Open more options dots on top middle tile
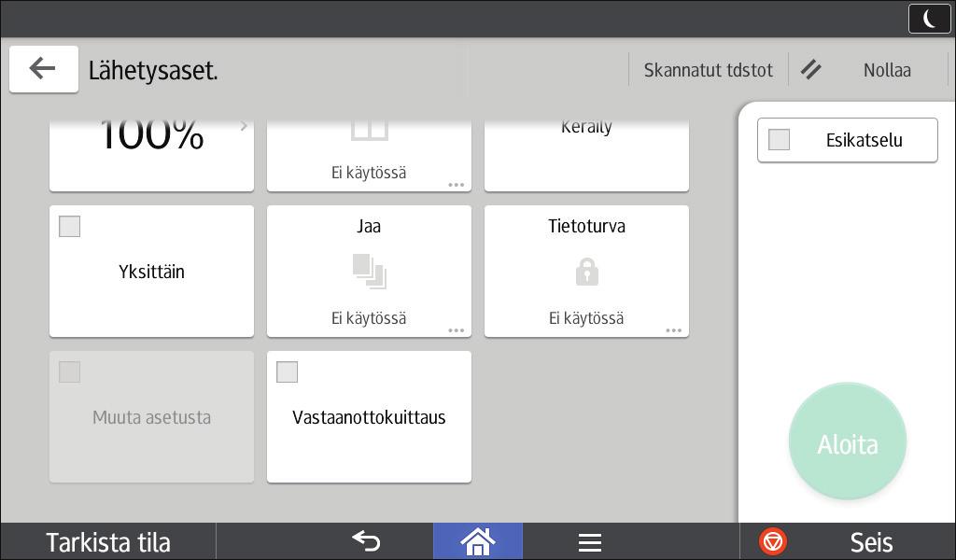The width and height of the screenshot is (956, 560). (x=456, y=185)
